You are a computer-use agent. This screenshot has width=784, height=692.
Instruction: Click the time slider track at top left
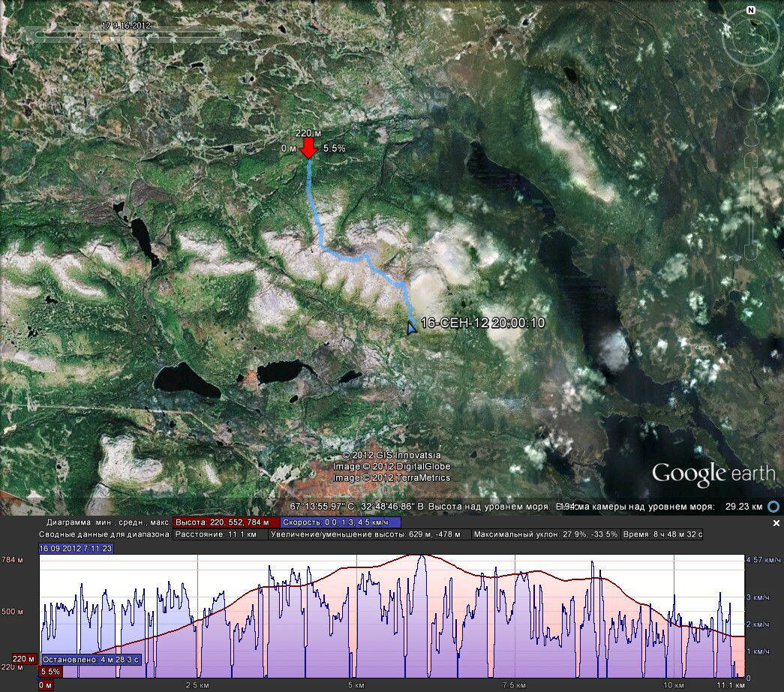(x=130, y=35)
